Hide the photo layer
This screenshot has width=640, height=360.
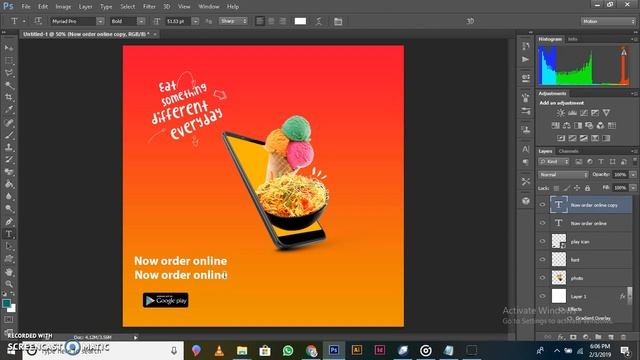542,278
